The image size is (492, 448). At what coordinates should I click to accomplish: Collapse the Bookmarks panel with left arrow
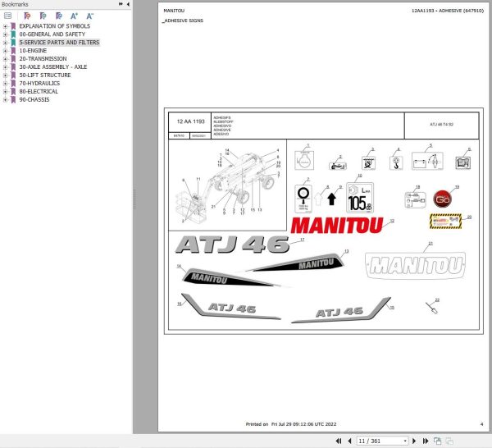[x=128, y=4]
